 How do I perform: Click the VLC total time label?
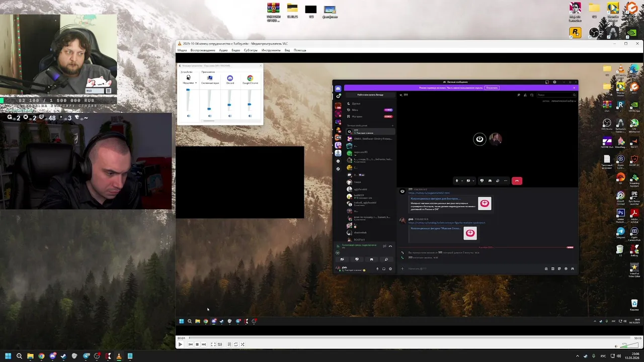click(638, 338)
